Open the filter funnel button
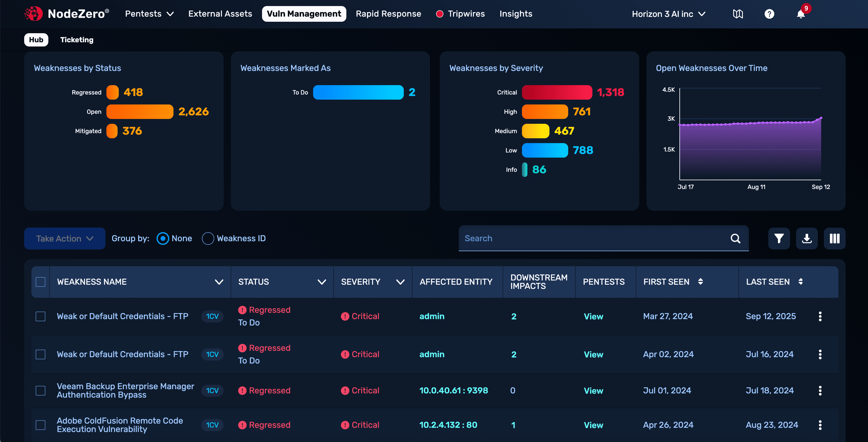868x442 pixels. pyautogui.click(x=779, y=238)
